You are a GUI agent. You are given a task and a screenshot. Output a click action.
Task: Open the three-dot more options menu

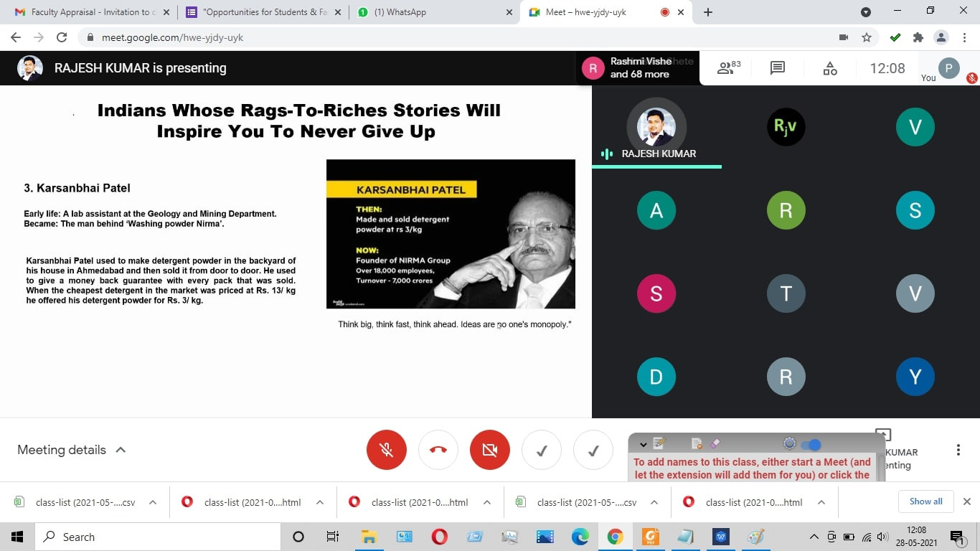[x=958, y=450]
